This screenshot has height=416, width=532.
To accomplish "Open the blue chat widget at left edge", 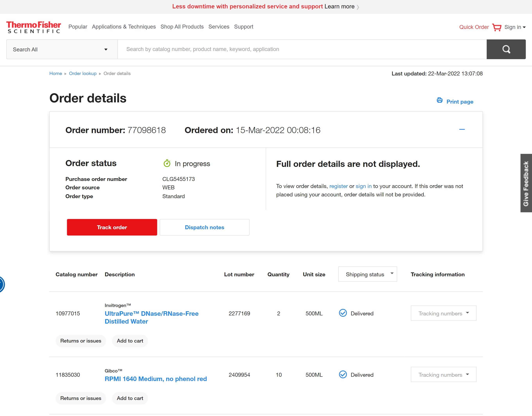I will tap(2, 284).
